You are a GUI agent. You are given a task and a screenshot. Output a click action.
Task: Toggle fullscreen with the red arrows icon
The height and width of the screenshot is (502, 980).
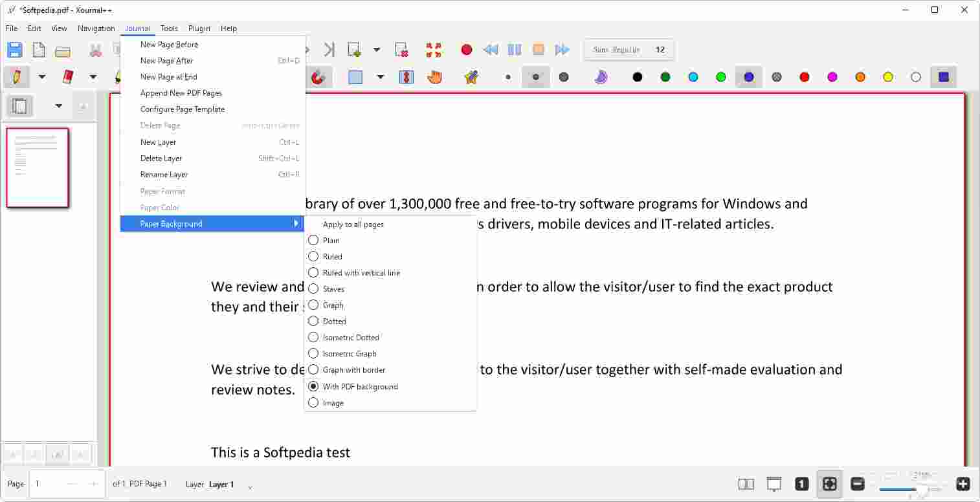point(434,50)
